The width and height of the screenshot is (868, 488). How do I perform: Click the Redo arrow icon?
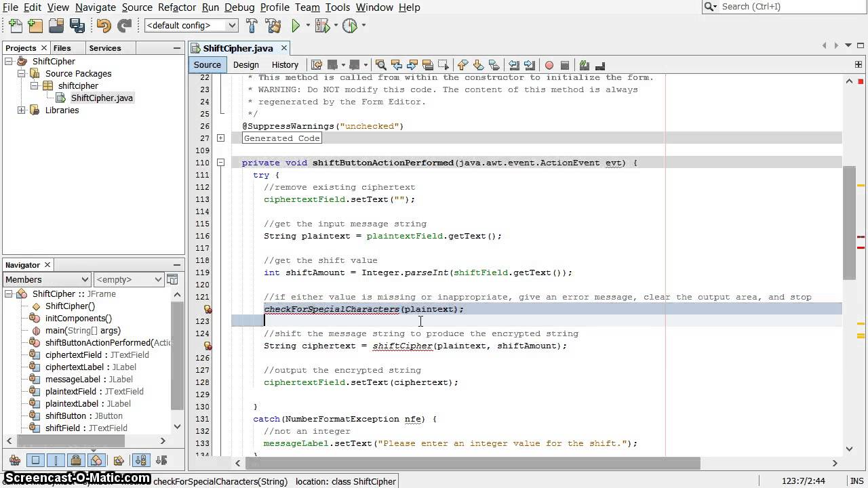(x=124, y=26)
